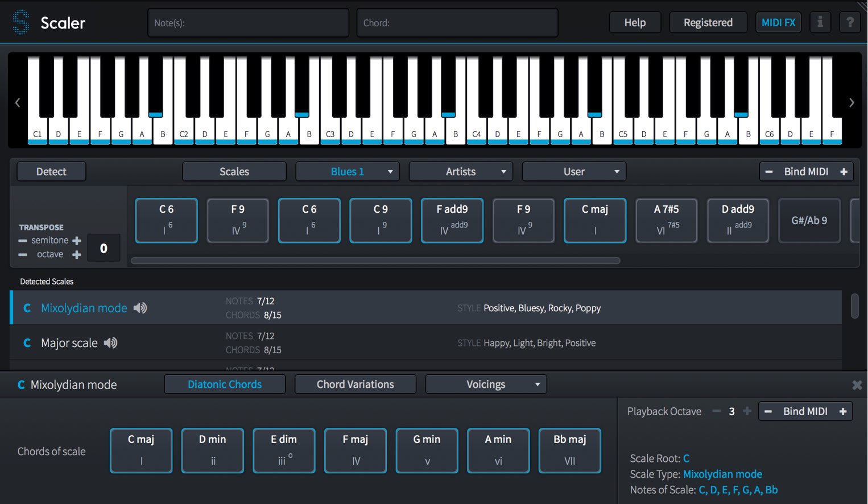Switch to Chord Variations tab

[x=356, y=385]
